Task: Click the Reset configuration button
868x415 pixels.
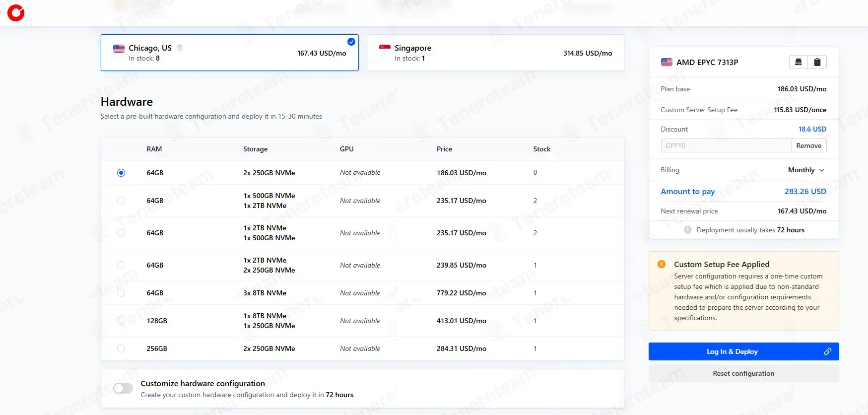Action: click(x=743, y=373)
